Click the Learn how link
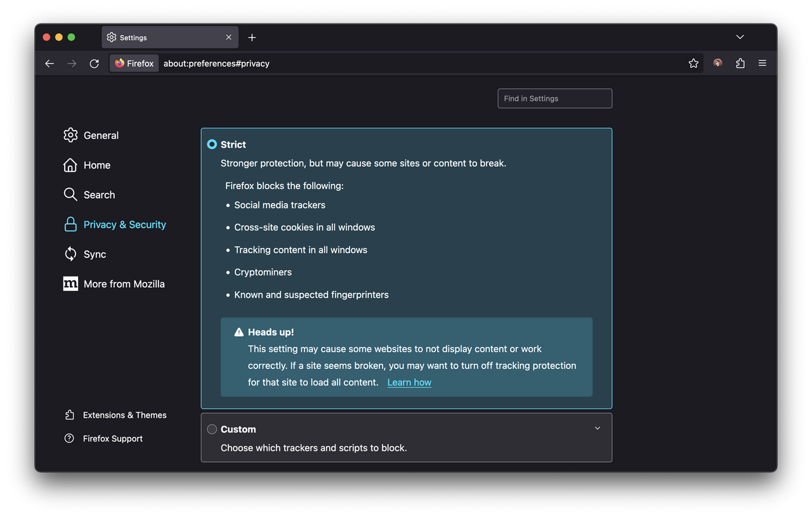 409,382
